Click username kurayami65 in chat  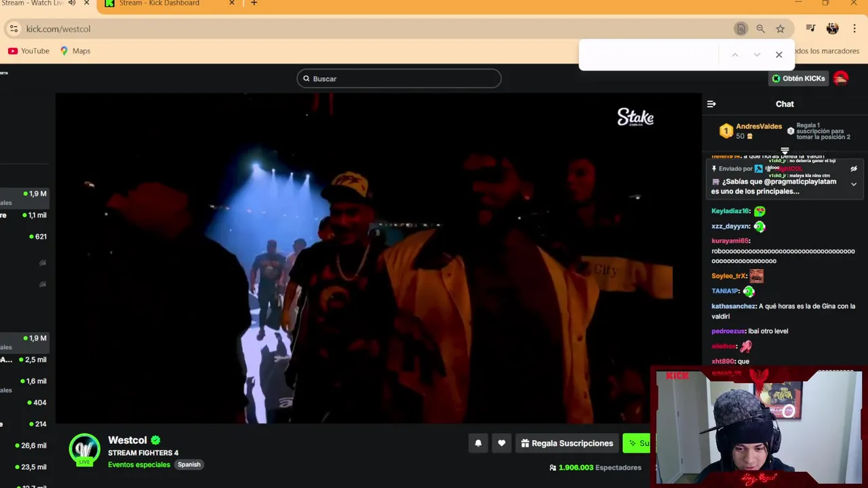click(x=730, y=241)
